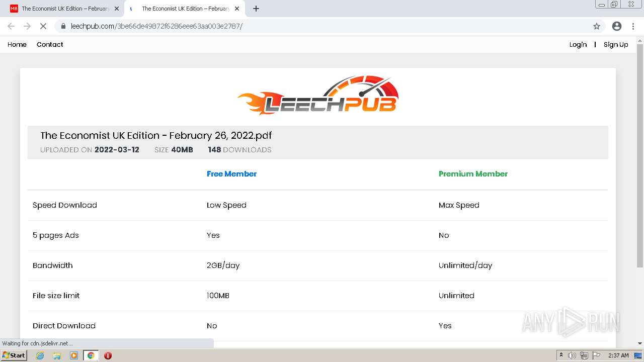644x362 pixels.
Task: Click the 40MB file size text
Action: (x=182, y=149)
